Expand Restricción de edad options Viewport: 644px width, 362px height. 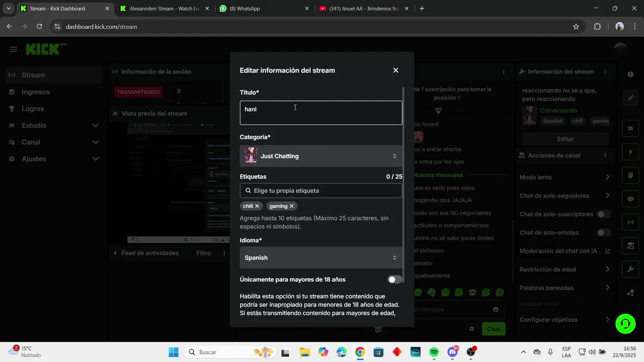tap(607, 269)
